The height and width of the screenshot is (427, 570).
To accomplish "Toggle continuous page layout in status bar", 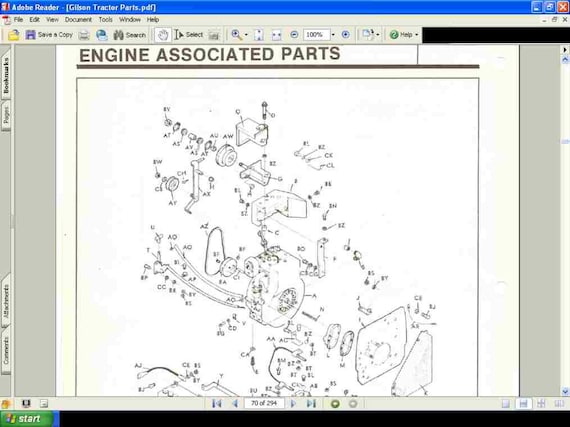I will 523,403.
